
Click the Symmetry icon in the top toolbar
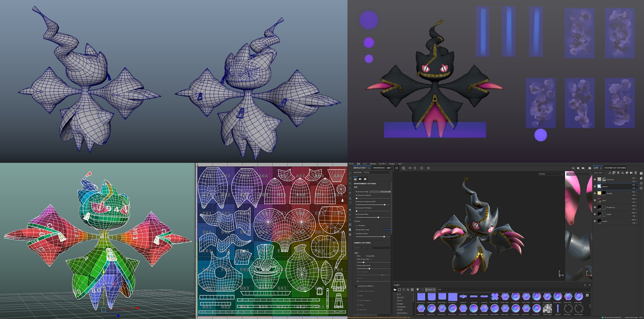point(410,168)
